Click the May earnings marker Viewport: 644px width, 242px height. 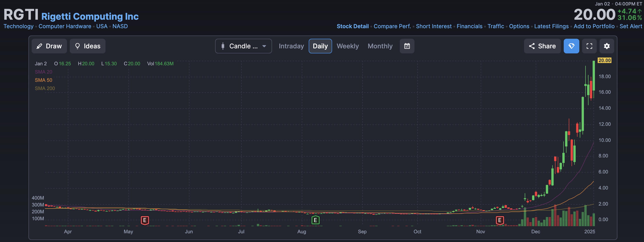click(145, 220)
